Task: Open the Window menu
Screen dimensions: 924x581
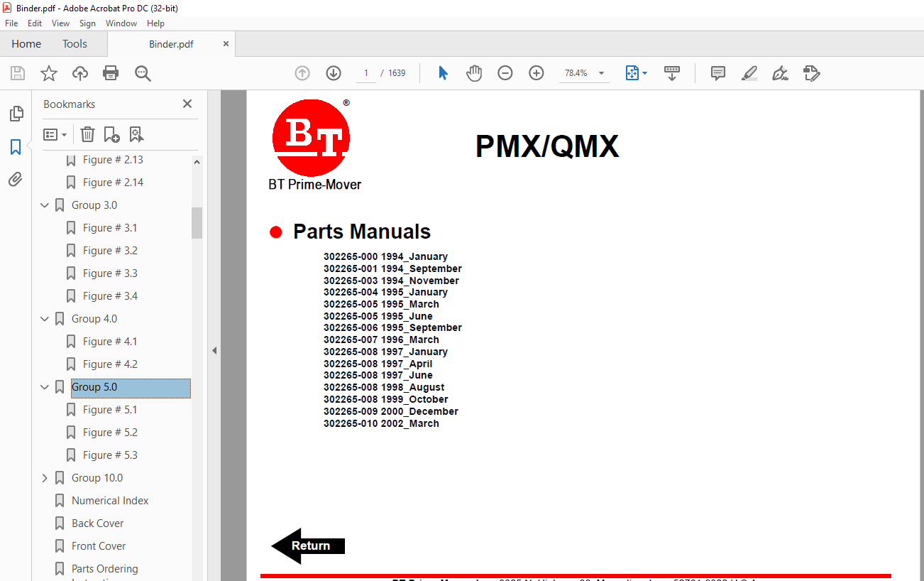Action: 121,23
